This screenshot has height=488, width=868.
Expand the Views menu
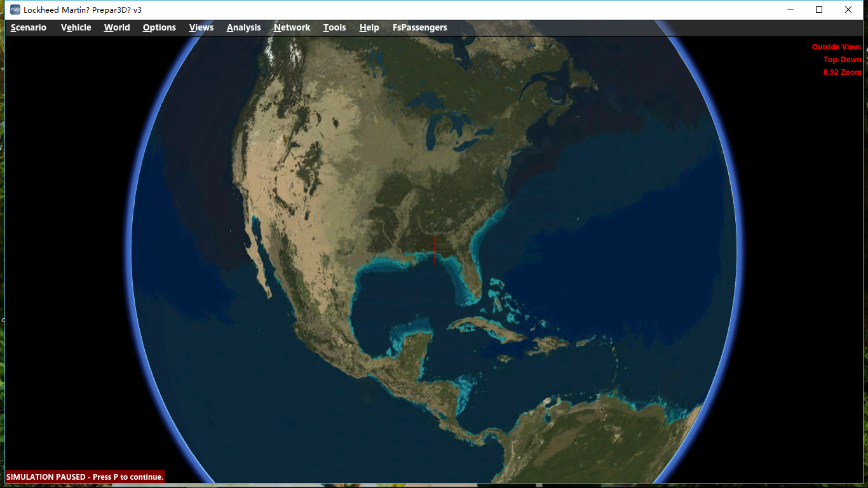(x=201, y=27)
